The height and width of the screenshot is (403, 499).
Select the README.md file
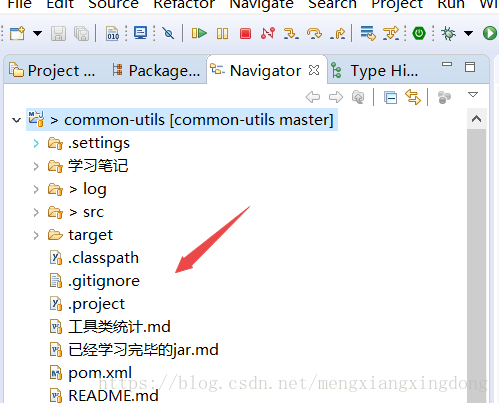coord(104,396)
